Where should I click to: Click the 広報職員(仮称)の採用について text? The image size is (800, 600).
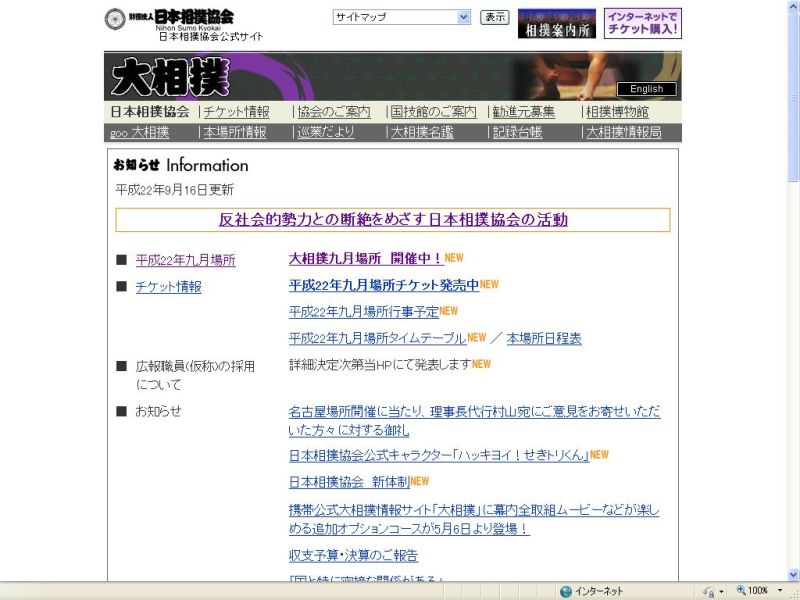click(195, 375)
